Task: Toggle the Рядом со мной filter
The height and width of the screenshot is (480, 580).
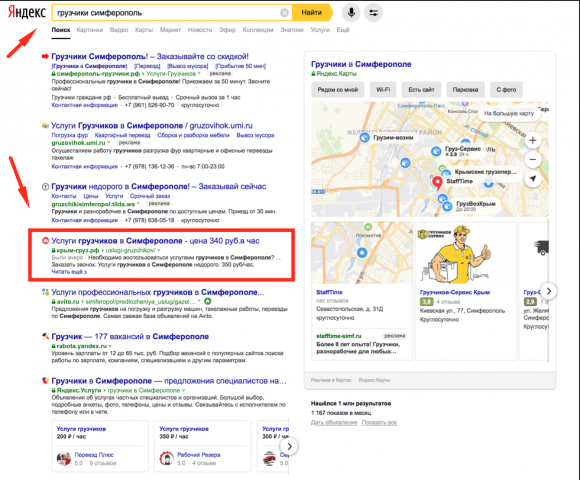Action: [x=338, y=89]
